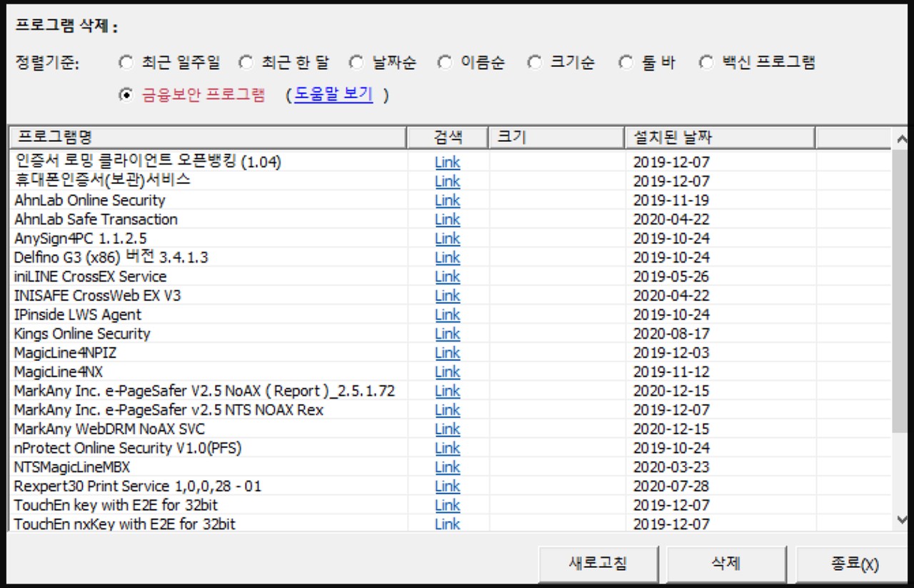The width and height of the screenshot is (914, 588).
Task: Open the Link for iniLINE CrossEX Service
Action: (448, 276)
